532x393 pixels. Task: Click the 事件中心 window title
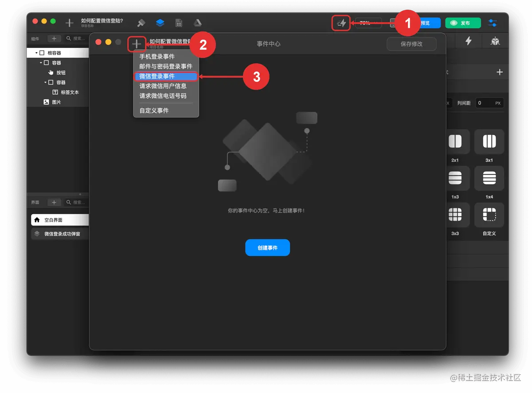coord(268,44)
